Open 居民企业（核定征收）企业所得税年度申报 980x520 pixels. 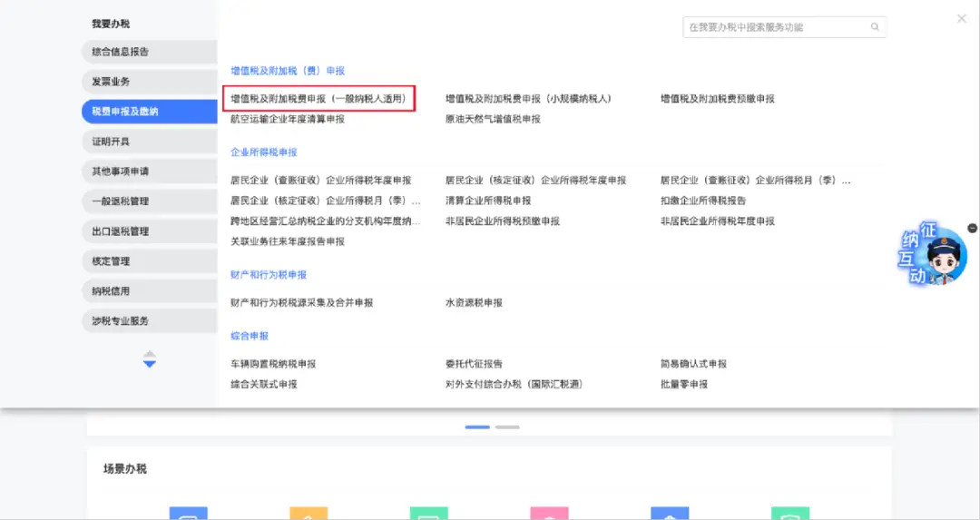(x=535, y=180)
